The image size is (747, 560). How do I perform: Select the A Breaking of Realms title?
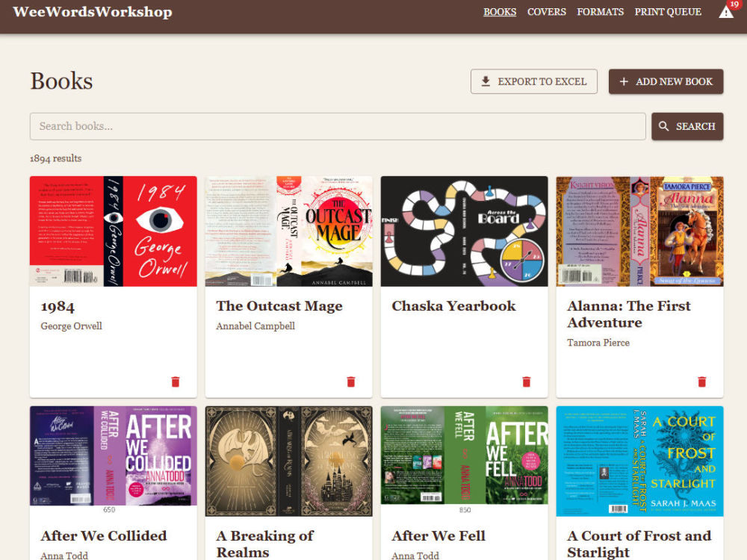[x=265, y=544]
